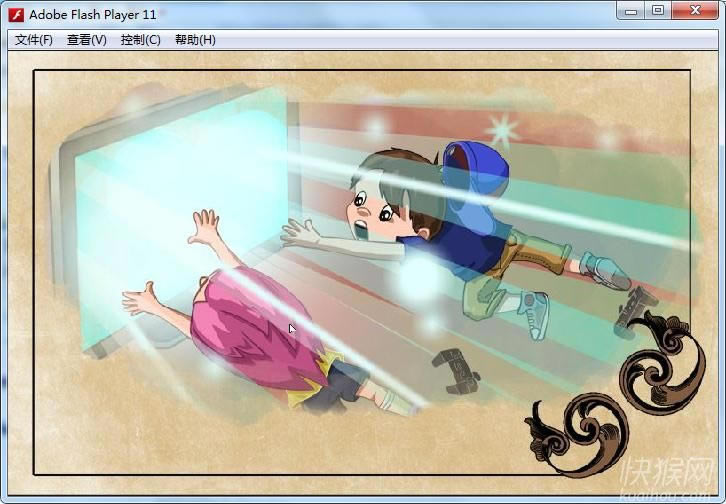Click the white star sparkle
Image resolution: width=726 pixels, height=504 pixels.
(x=501, y=130)
